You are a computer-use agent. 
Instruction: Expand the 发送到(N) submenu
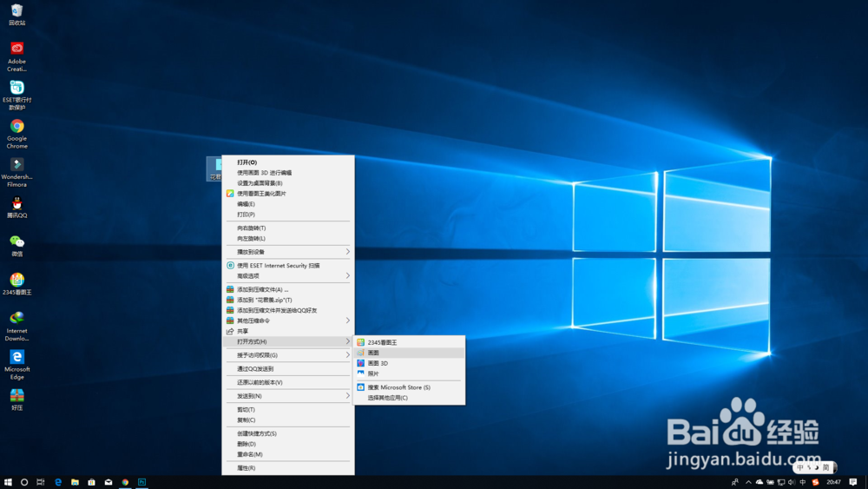[x=288, y=396]
